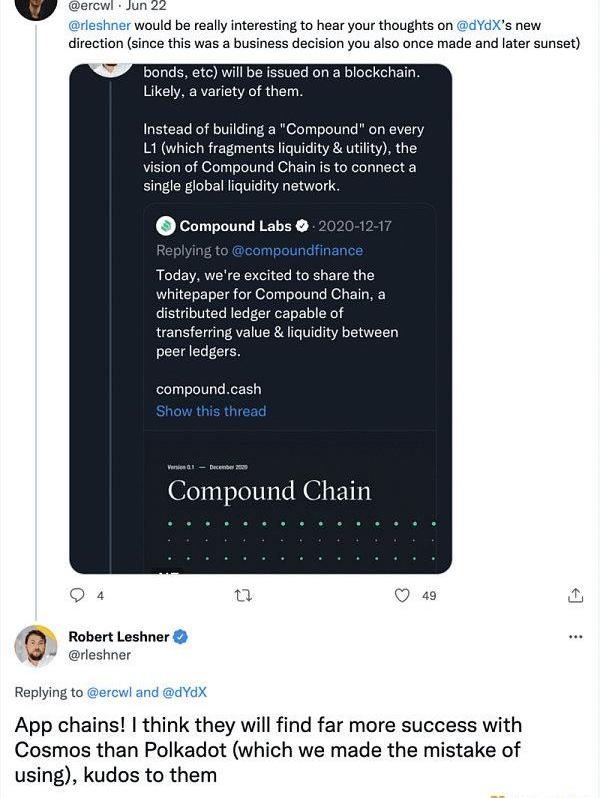Click the "Show this thread" link
This screenshot has width=600, height=798.
[211, 411]
